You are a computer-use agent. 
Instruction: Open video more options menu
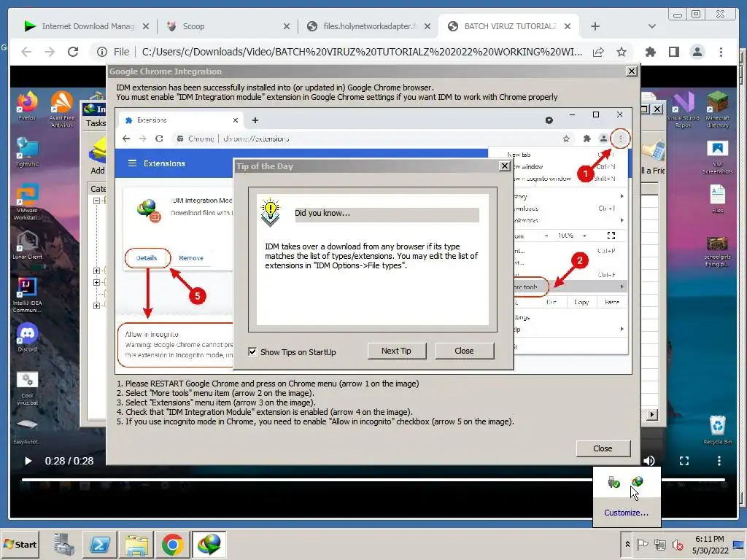(x=719, y=461)
